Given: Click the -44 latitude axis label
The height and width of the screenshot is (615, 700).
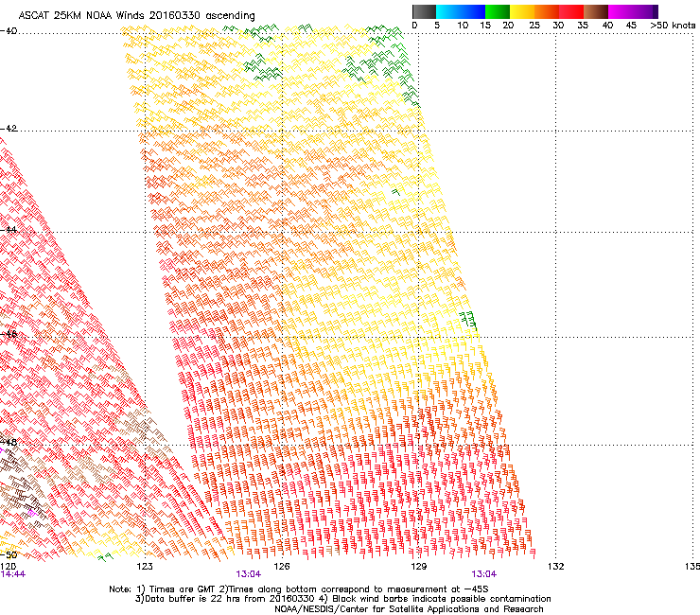Looking at the screenshot, I should point(9,230).
